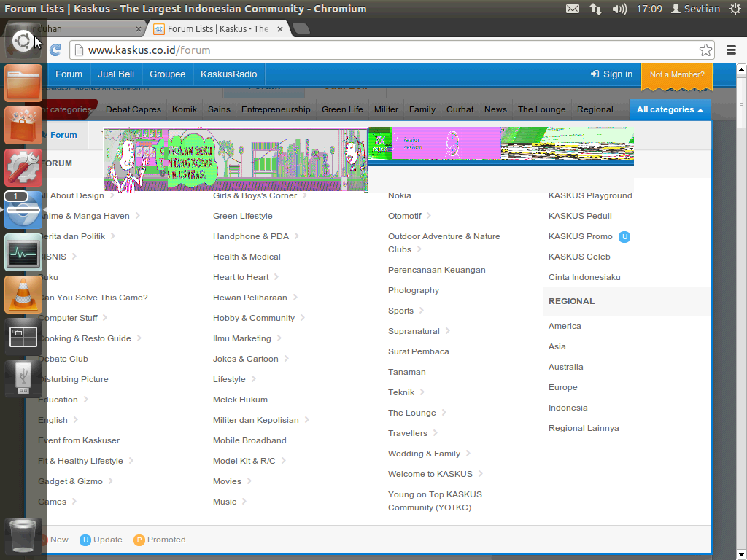This screenshot has height=560, width=747.
Task: Collapse the All categories dropdown
Action: (670, 109)
